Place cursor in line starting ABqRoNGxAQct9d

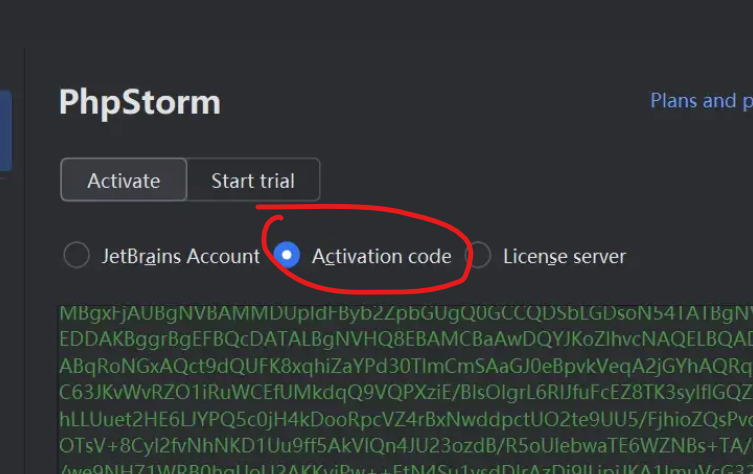tap(405, 366)
